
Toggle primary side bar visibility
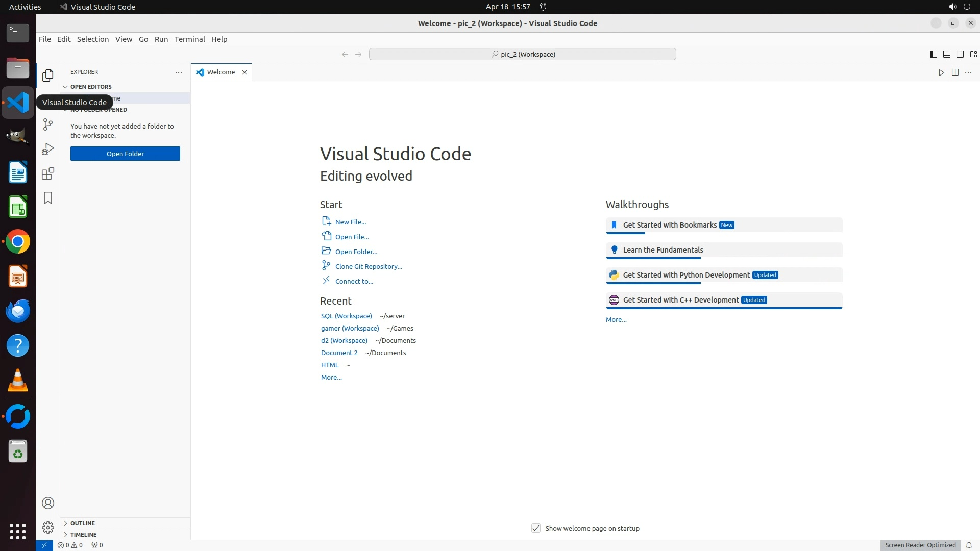coord(933,54)
